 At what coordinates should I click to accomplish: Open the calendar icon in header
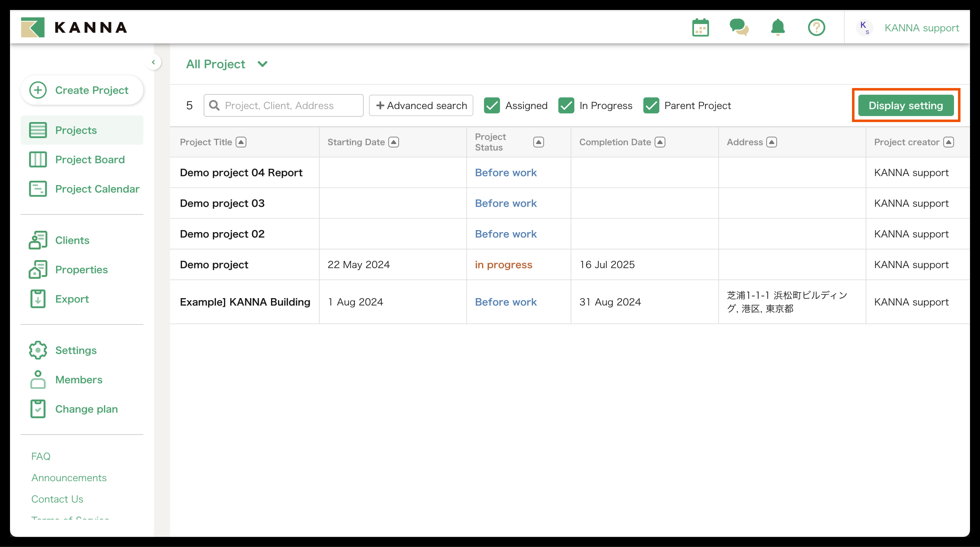tap(700, 28)
